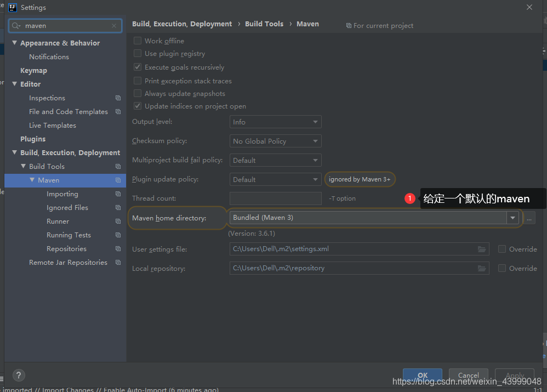Collapse the Maven tree node arrow
Image resolution: width=547 pixels, height=392 pixels.
[32, 180]
